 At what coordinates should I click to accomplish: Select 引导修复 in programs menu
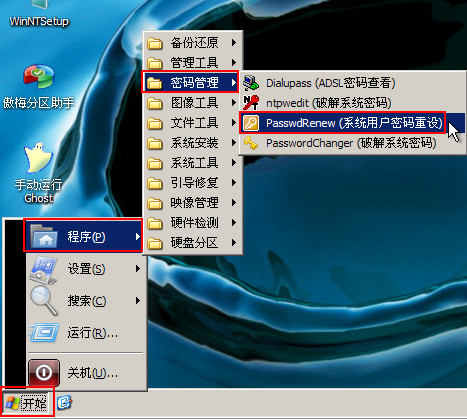point(192,183)
